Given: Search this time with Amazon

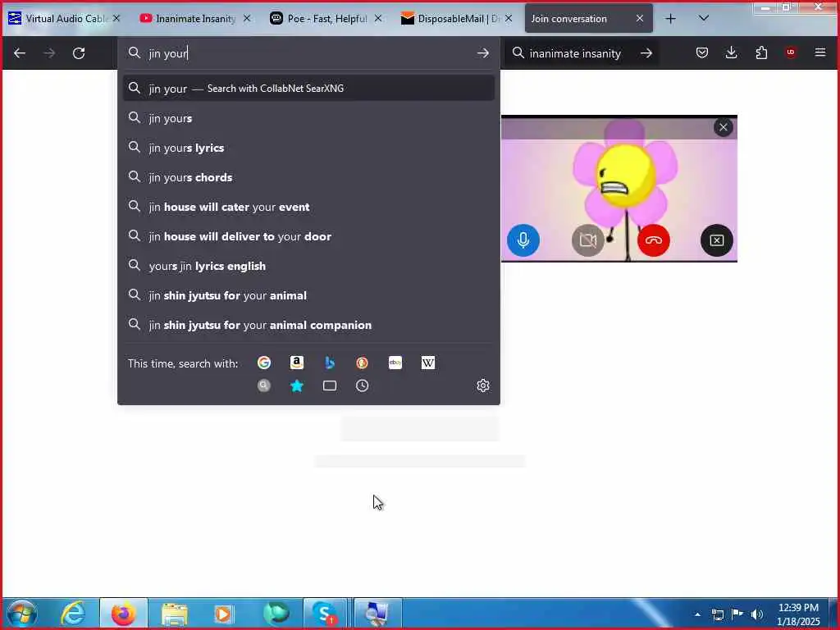Looking at the screenshot, I should tap(297, 363).
